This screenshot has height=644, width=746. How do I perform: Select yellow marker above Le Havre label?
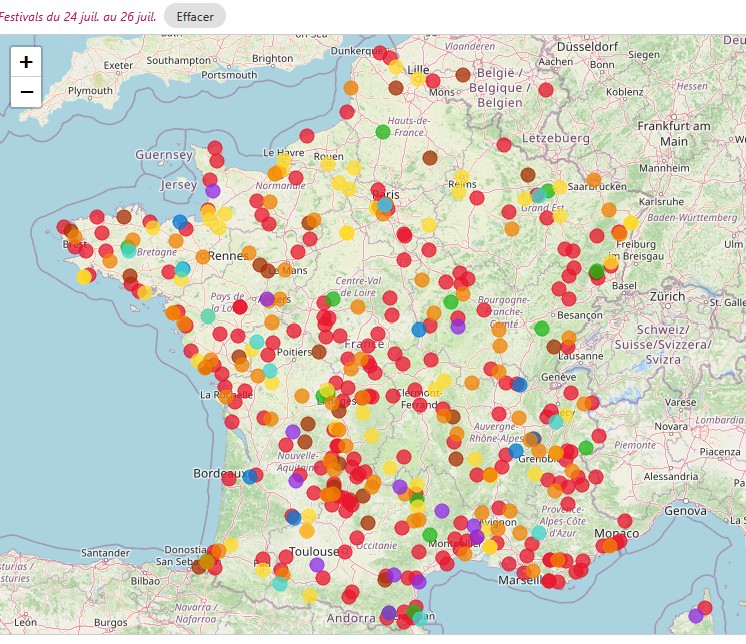coord(284,160)
